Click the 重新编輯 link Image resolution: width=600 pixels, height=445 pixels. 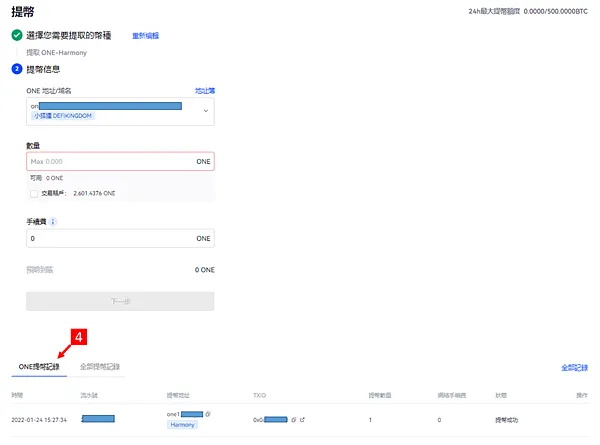145,36
